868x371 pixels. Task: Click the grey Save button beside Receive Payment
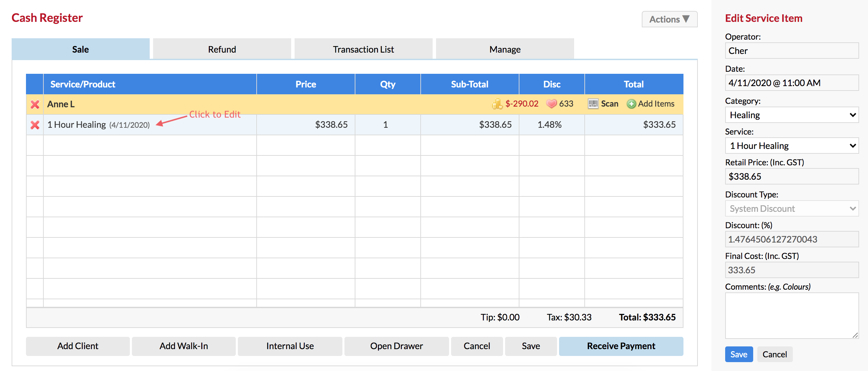tap(531, 346)
